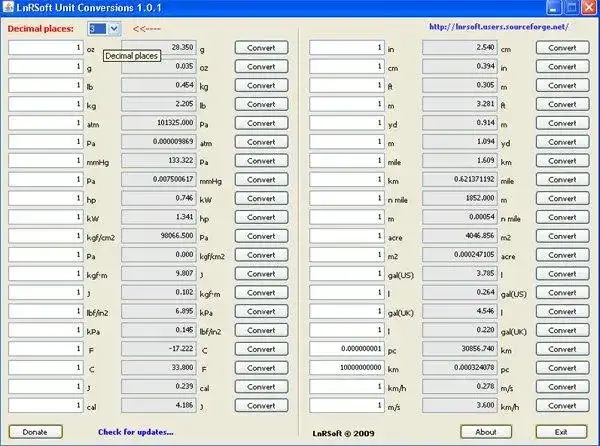Convert atm to Pa
Viewport: 600px width, 446px height.
point(261,123)
